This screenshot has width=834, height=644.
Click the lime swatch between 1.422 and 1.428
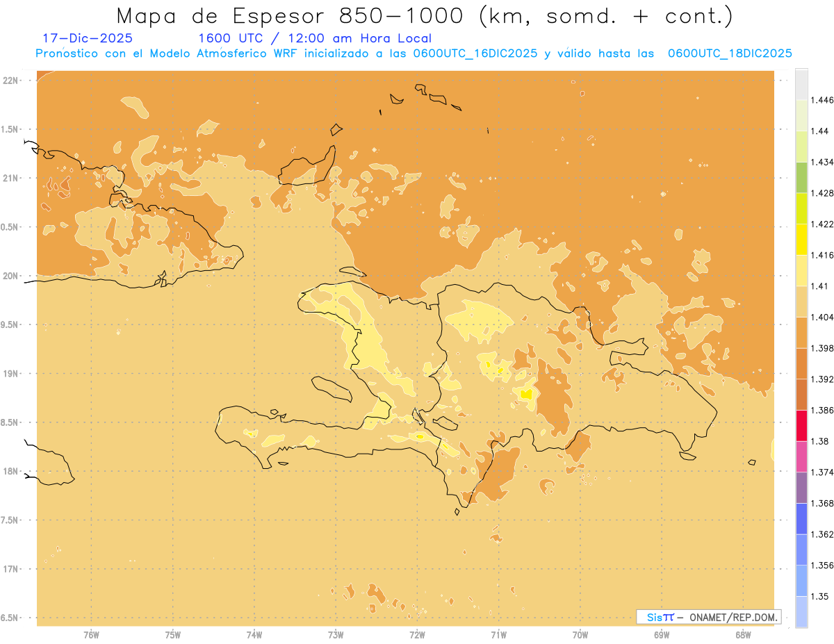(801, 208)
